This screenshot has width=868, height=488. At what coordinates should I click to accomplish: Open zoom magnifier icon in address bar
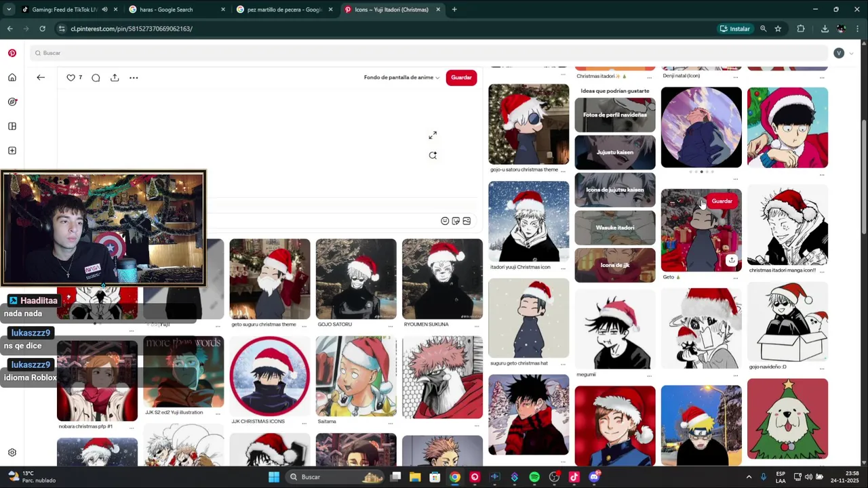coord(763,28)
